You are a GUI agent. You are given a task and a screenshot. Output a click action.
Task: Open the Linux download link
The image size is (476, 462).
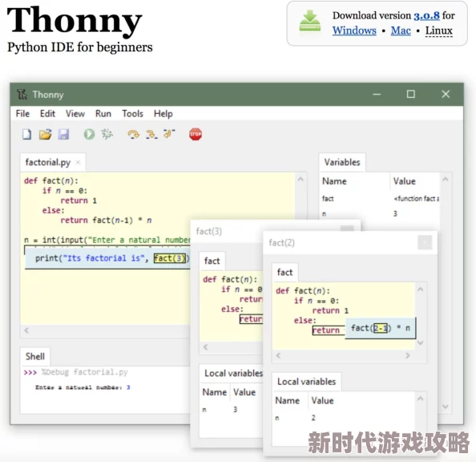coord(438,30)
